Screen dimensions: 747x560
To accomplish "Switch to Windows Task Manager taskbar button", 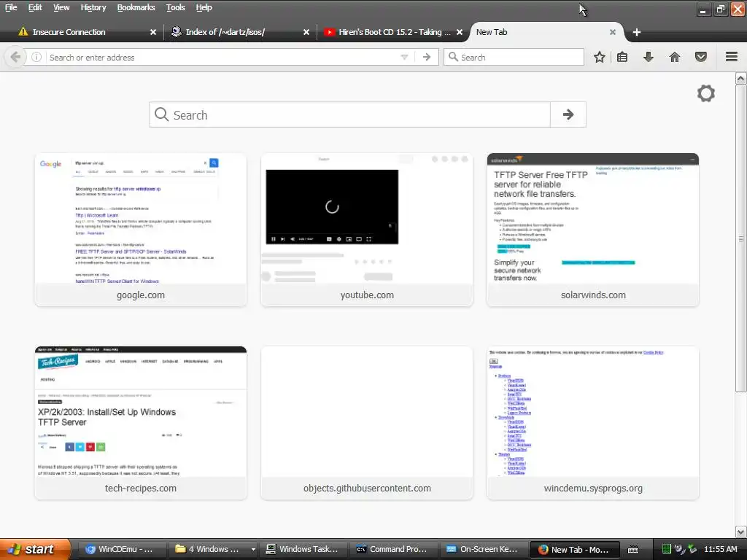I will [304, 549].
